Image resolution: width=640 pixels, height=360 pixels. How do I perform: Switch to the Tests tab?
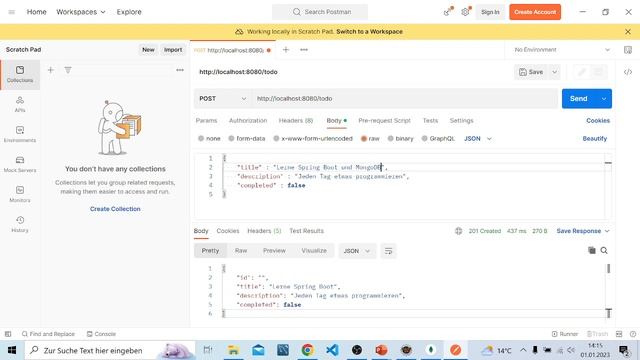tap(430, 120)
